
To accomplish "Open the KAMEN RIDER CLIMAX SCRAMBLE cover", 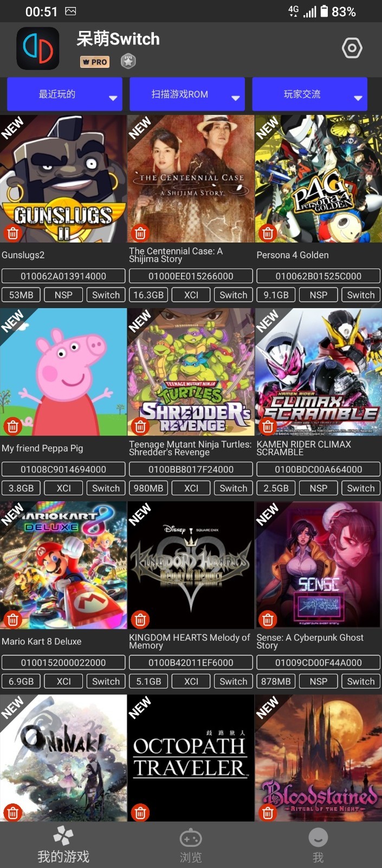I will tap(318, 372).
